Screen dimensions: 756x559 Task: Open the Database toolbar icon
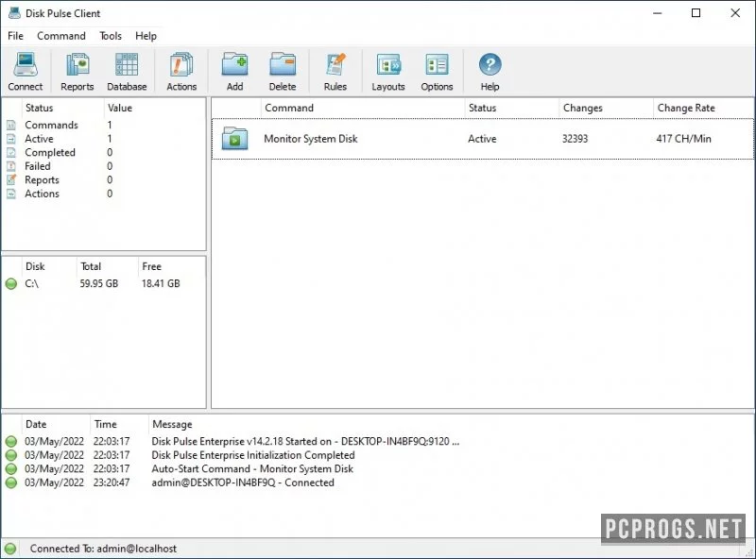click(x=127, y=65)
